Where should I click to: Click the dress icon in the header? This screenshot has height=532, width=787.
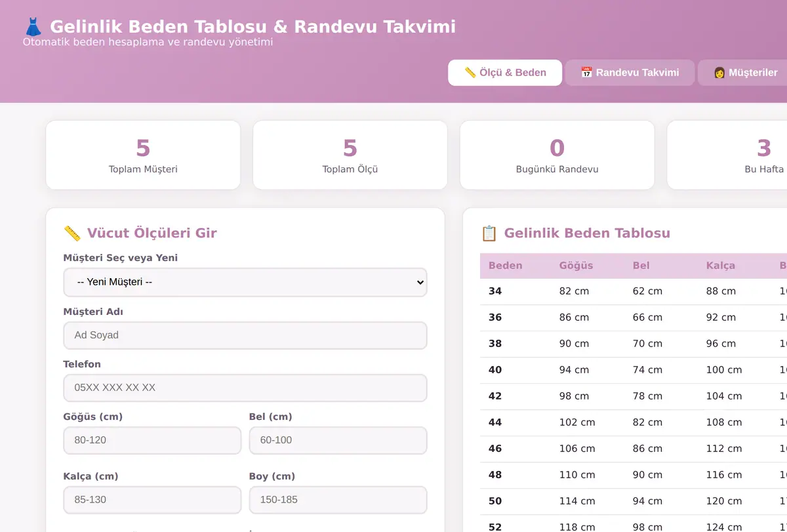coord(33,27)
